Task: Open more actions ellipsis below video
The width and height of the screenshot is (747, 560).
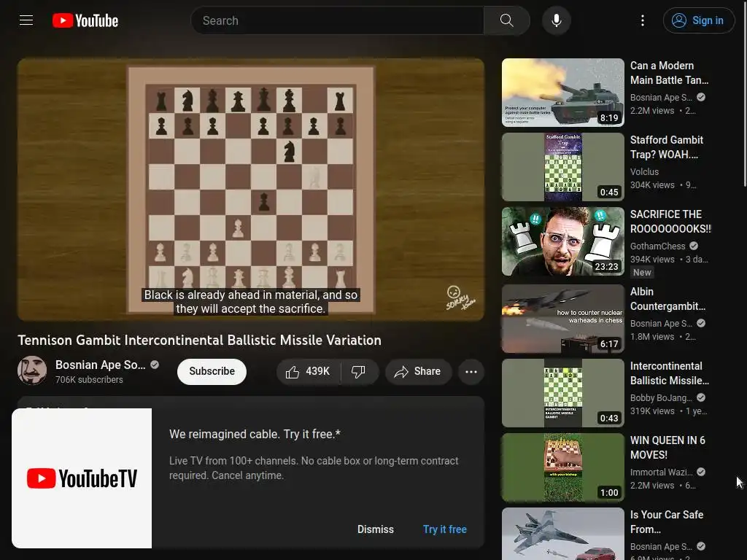Action: pyautogui.click(x=471, y=371)
